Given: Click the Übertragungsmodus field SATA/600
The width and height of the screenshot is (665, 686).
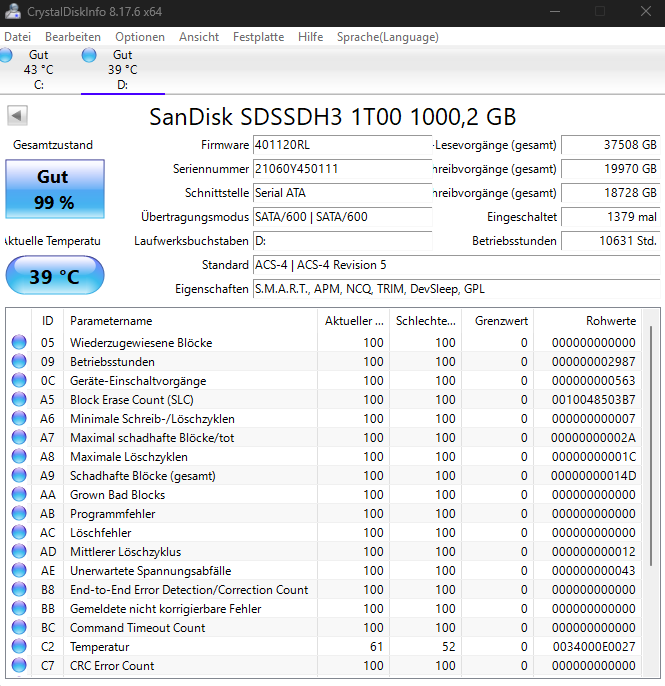Looking at the screenshot, I should click(342, 217).
